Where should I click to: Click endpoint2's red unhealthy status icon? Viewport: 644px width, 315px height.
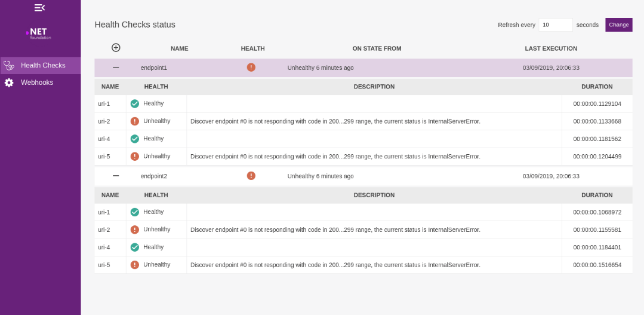pos(251,176)
